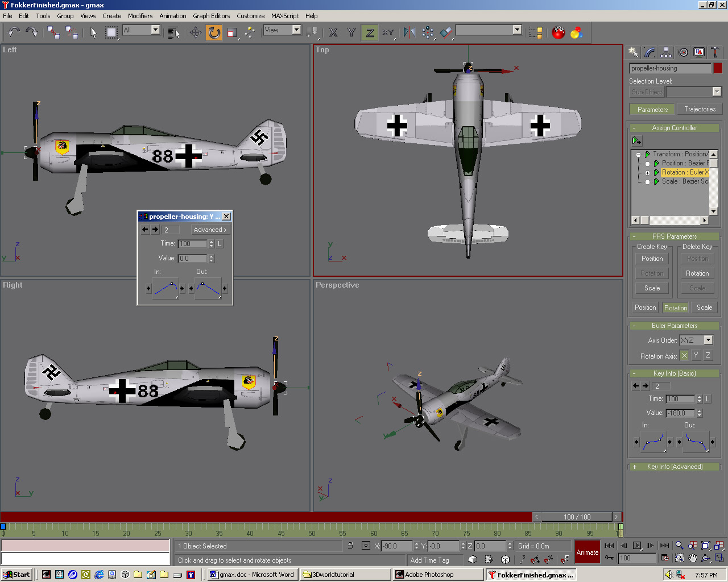
Task: Click the Trajectories button
Action: 700,109
